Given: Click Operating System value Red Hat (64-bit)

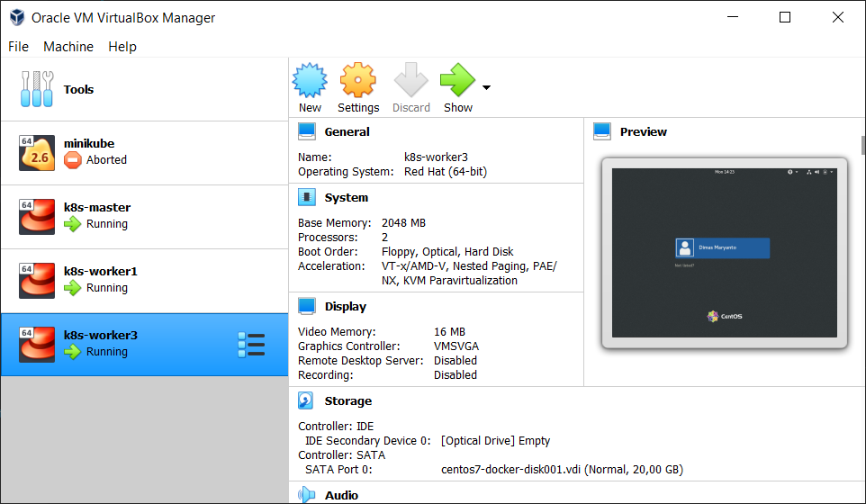Looking at the screenshot, I should pos(445,172).
